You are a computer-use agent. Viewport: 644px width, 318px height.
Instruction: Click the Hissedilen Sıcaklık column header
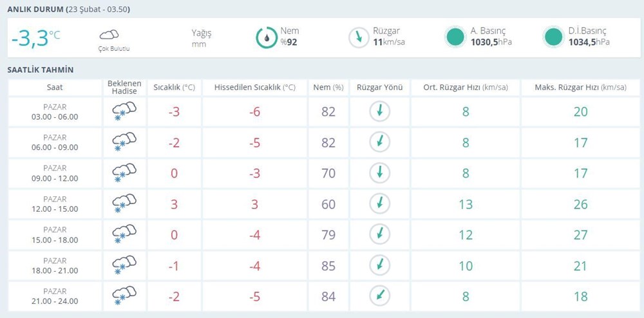pos(255,88)
